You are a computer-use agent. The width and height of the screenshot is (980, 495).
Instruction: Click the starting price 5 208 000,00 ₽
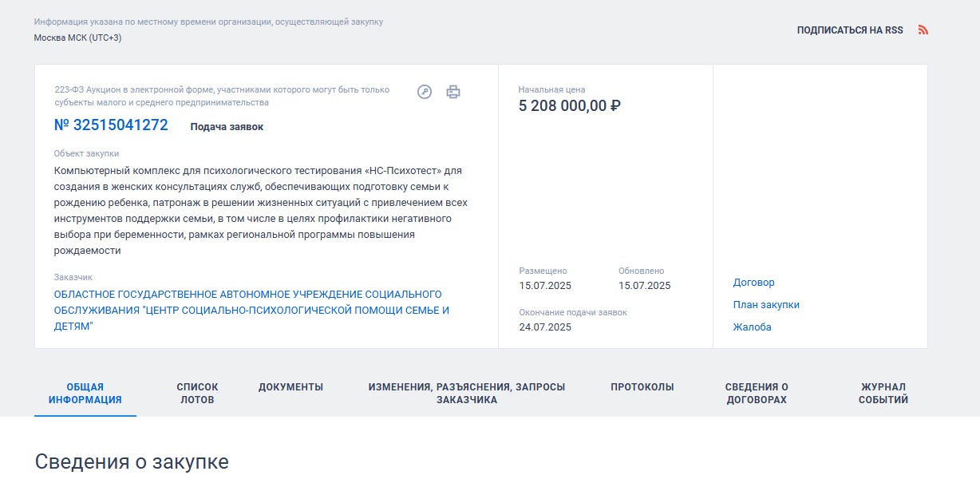[569, 106]
